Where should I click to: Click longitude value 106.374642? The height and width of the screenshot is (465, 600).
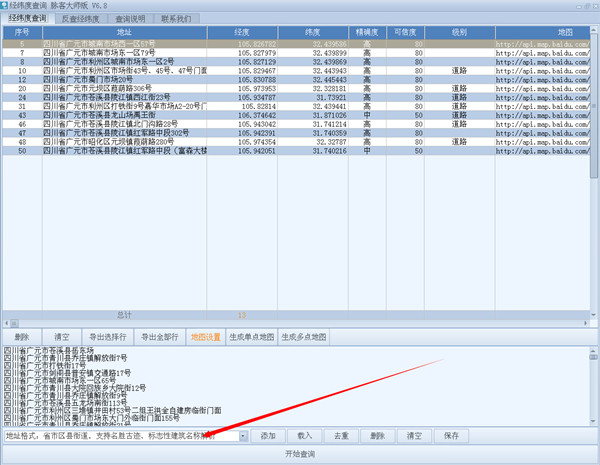(x=257, y=115)
